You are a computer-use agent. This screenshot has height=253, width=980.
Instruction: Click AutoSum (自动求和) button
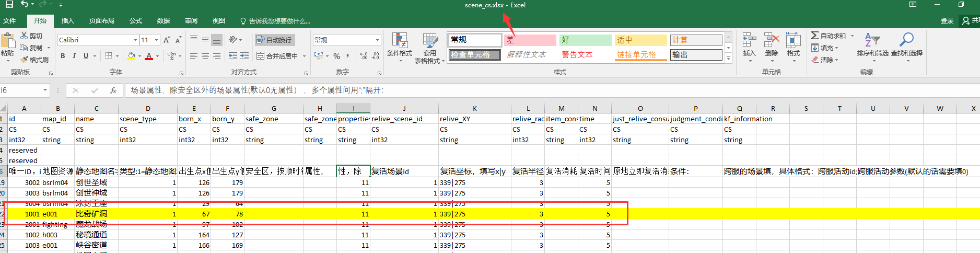[829, 36]
